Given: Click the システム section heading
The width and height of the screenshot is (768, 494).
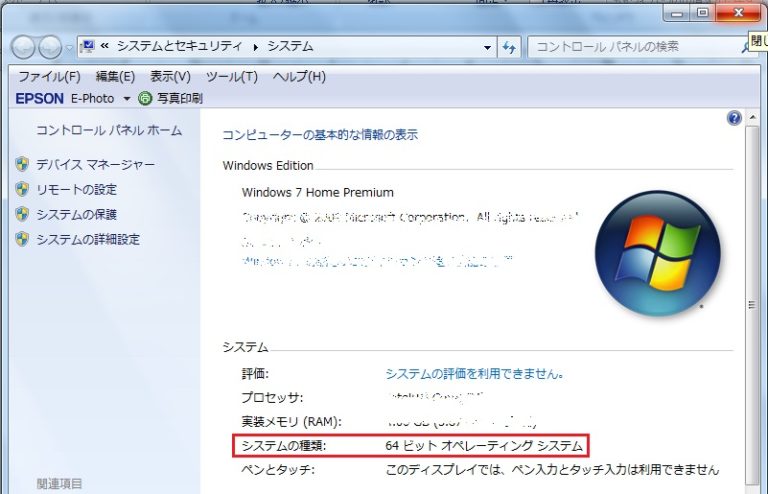Looking at the screenshot, I should coord(245,347).
